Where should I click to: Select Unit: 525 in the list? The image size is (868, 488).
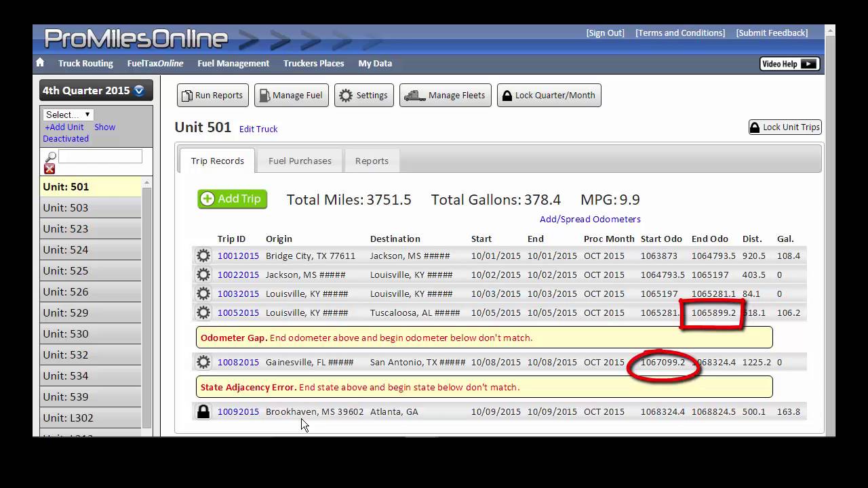90,270
